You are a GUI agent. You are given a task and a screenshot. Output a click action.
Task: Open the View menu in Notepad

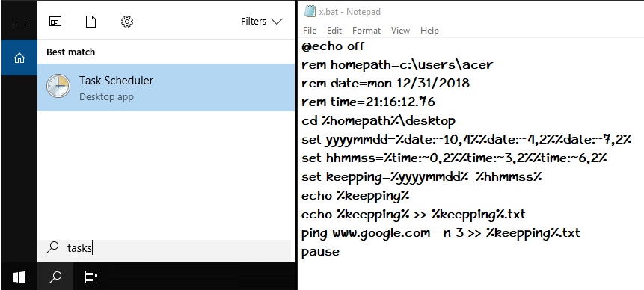point(400,31)
